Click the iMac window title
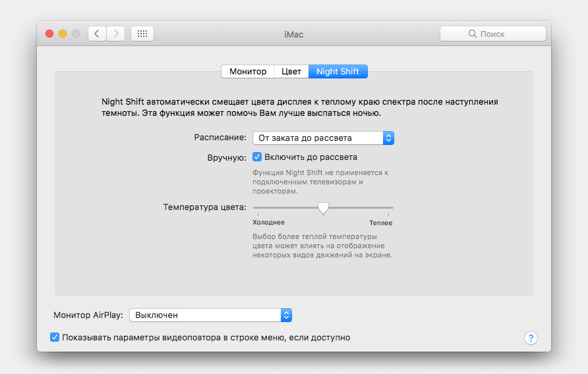Screen dimensions: 588x374 (x=293, y=34)
